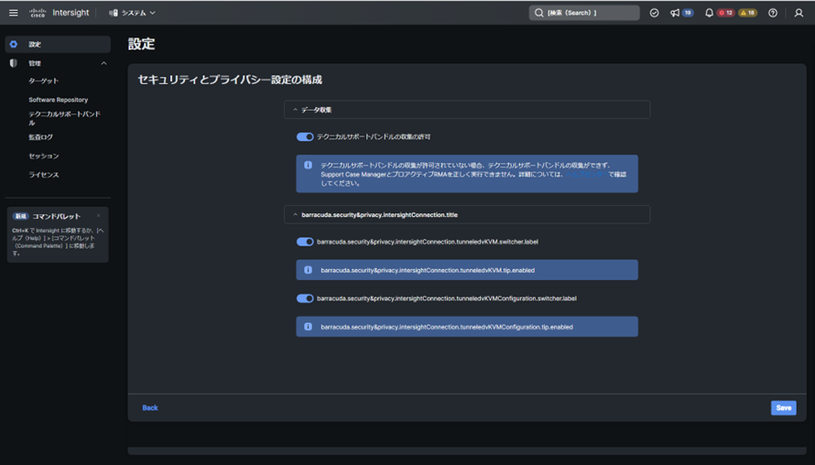The image size is (815, 465).
Task: Collapse the データ収集 section
Action: (295, 110)
